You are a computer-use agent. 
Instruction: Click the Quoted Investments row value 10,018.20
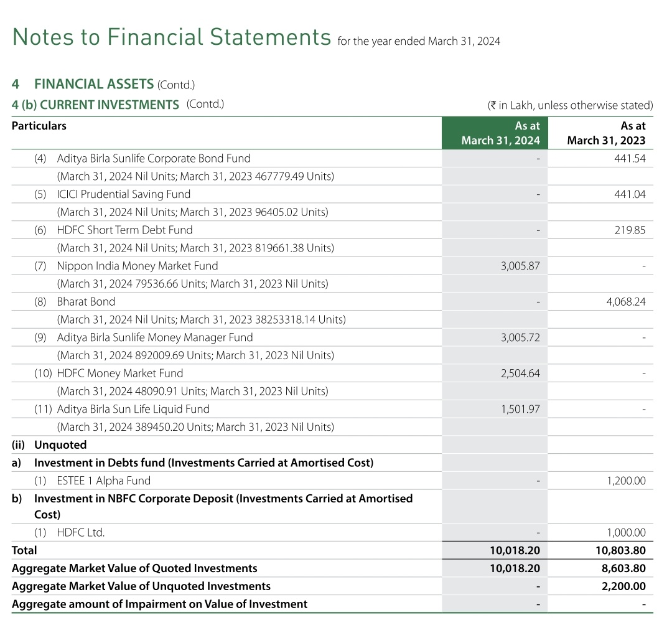(515, 568)
